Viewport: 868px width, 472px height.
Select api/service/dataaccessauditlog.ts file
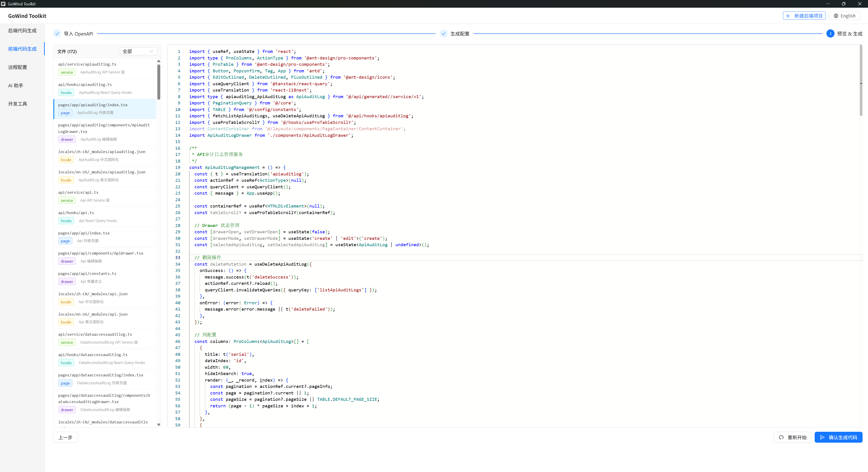pyautogui.click(x=105, y=339)
